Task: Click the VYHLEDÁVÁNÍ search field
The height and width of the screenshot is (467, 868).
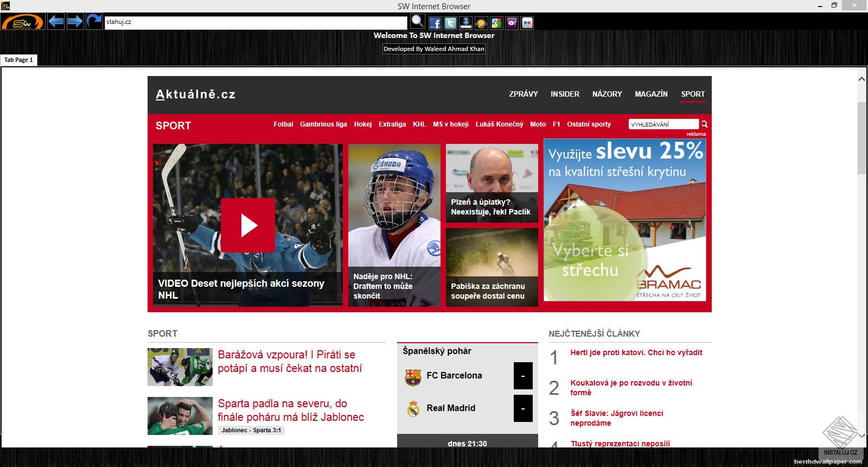Action: (x=664, y=124)
